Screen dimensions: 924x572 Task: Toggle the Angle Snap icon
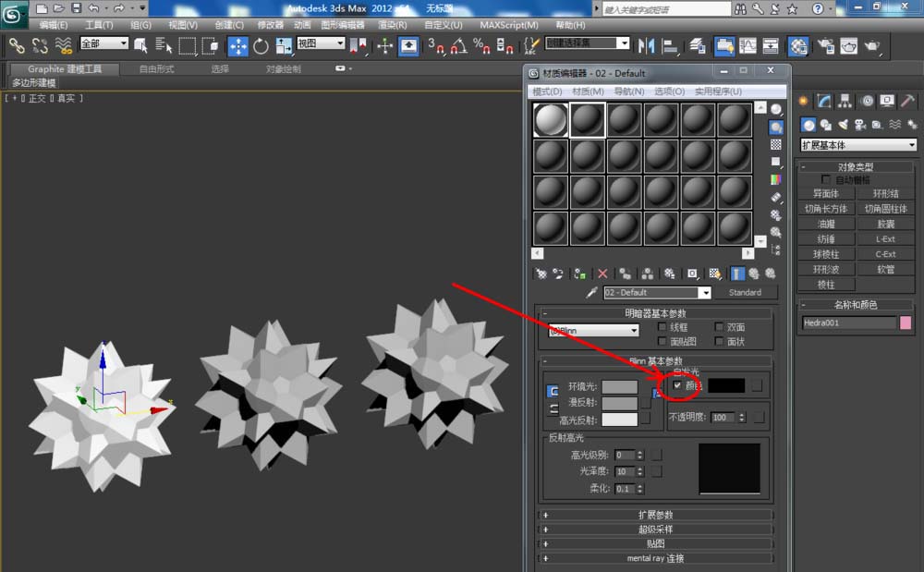pyautogui.click(x=459, y=45)
